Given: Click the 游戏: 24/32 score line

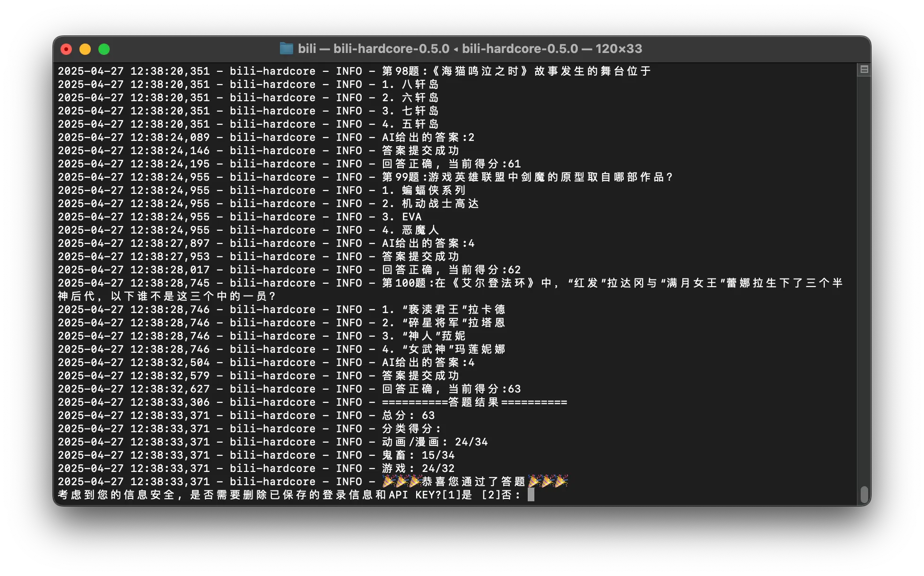Looking at the screenshot, I should [x=418, y=468].
